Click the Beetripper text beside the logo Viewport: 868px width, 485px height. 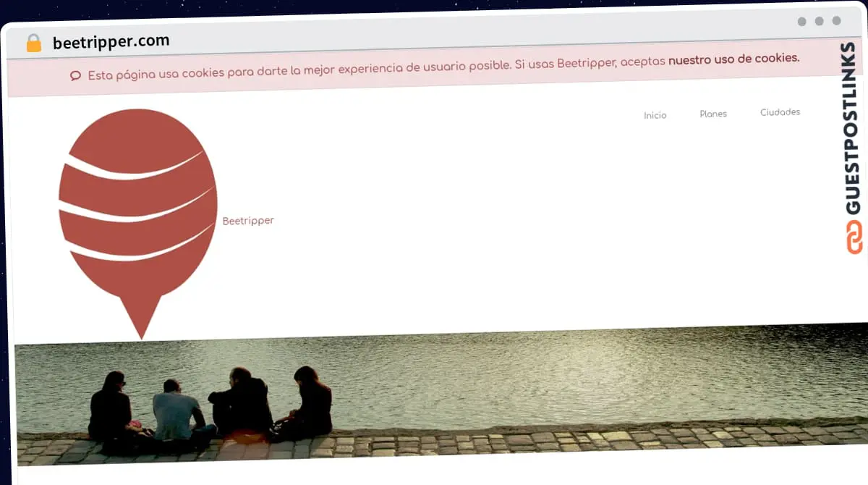pos(248,221)
